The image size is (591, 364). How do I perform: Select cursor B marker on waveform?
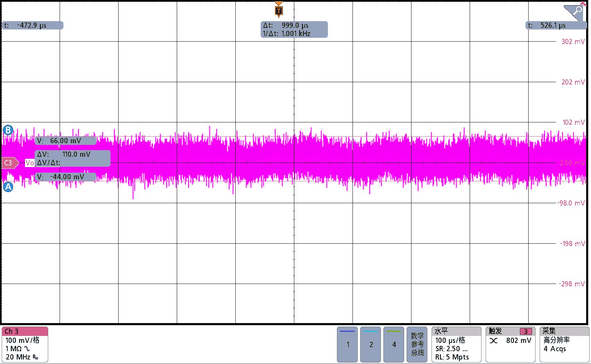tap(8, 130)
